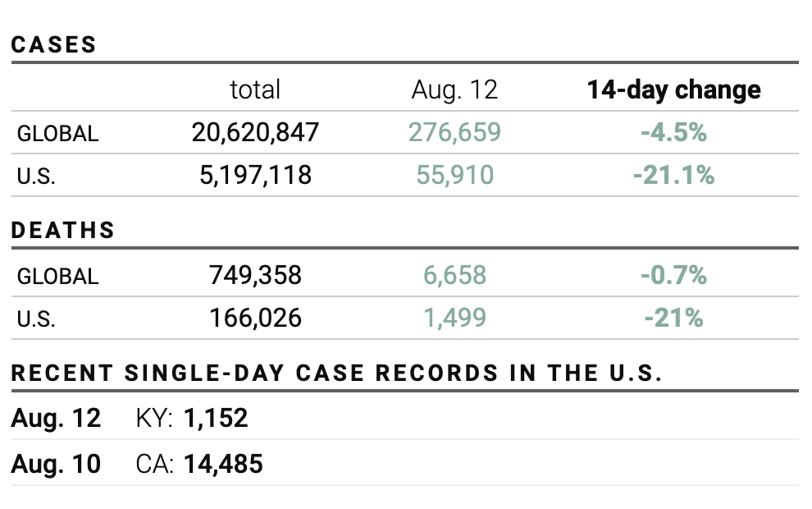Click the "Aug. 12" column header
This screenshot has width=812, height=509.
click(x=454, y=89)
